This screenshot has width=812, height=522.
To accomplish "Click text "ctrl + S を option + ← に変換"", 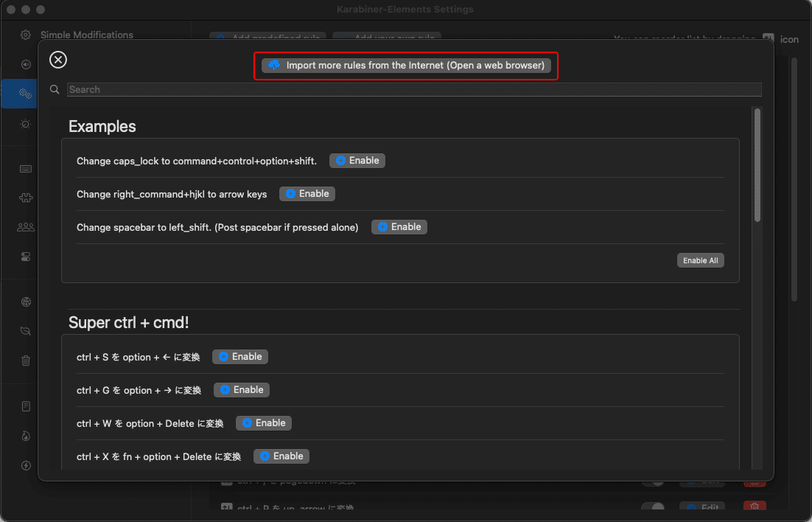I will [139, 357].
